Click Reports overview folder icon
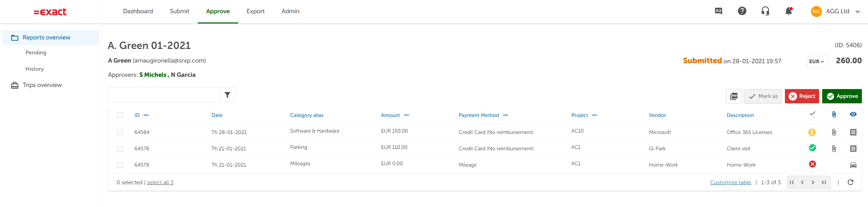 (x=15, y=38)
